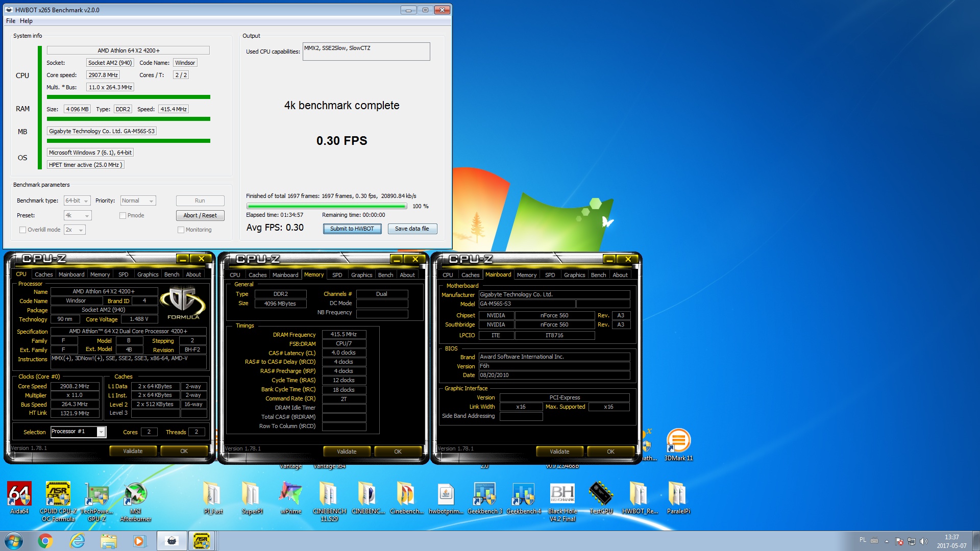
Task: Click Validate in the Memory CPU-Z window
Action: (x=347, y=452)
